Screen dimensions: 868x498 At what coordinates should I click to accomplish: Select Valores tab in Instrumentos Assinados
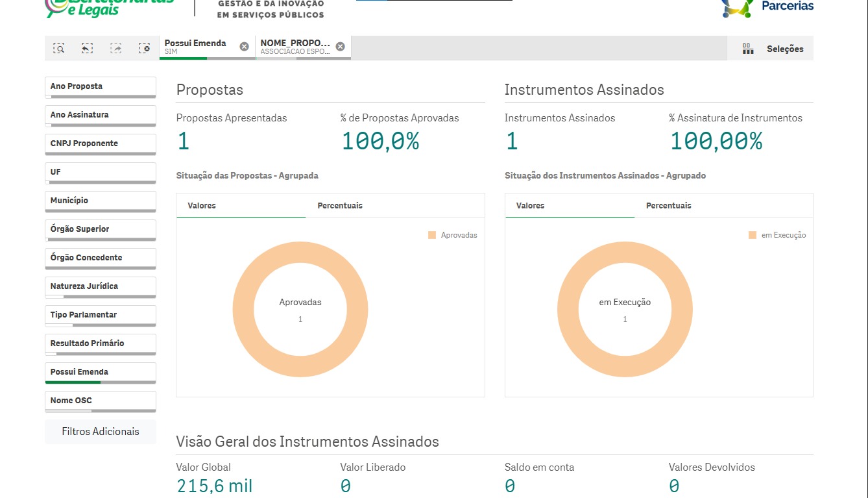point(530,206)
